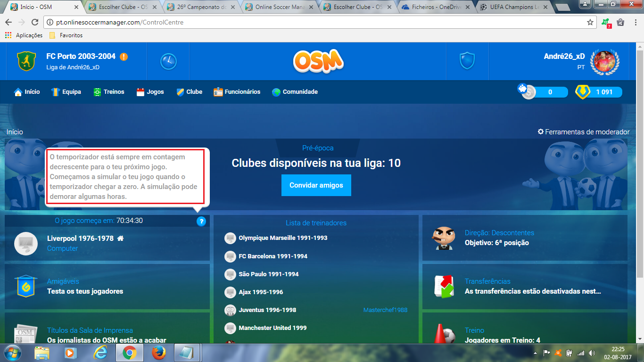Open Amigáveis friendlies panel
The image size is (644, 362).
pos(107,286)
